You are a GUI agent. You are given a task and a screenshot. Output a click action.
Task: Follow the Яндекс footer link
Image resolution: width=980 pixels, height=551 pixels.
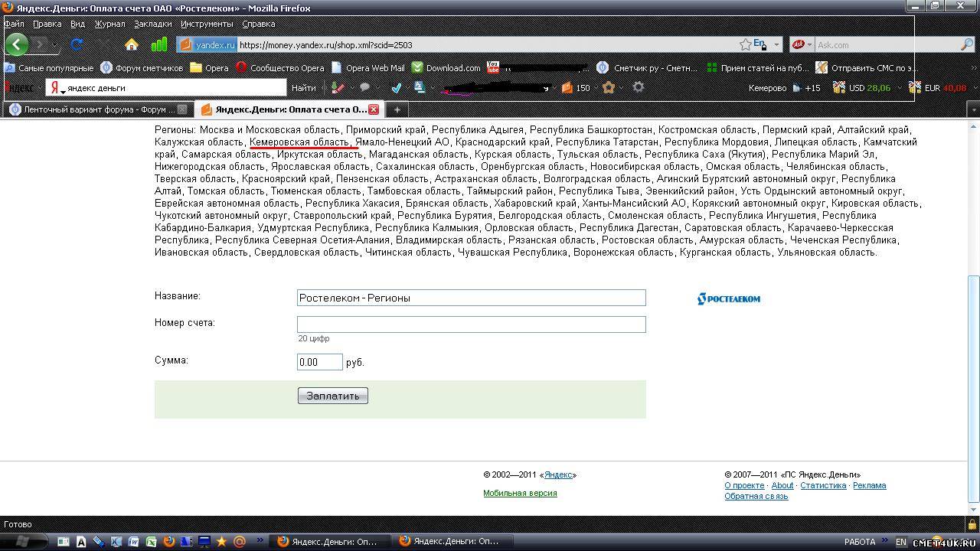[x=558, y=474]
